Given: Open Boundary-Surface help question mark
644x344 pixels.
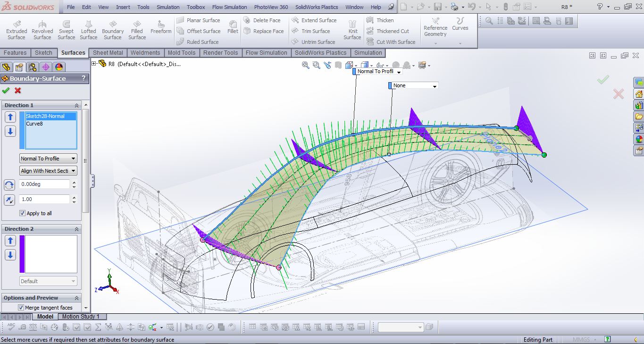Looking at the screenshot, I should [x=84, y=78].
